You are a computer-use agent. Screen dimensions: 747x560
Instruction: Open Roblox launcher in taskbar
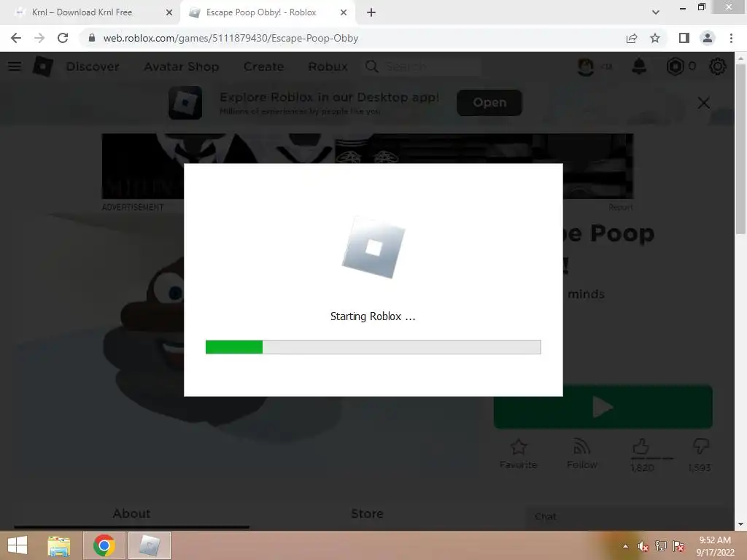[149, 545]
